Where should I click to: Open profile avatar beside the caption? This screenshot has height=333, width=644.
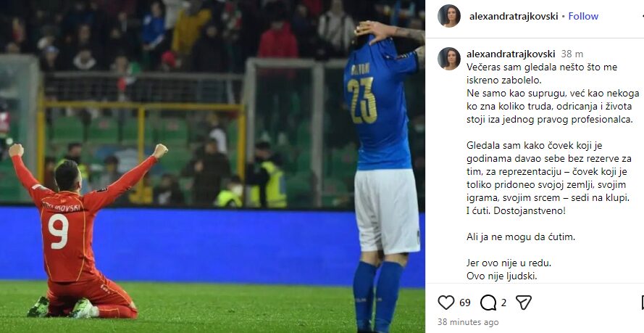click(449, 58)
